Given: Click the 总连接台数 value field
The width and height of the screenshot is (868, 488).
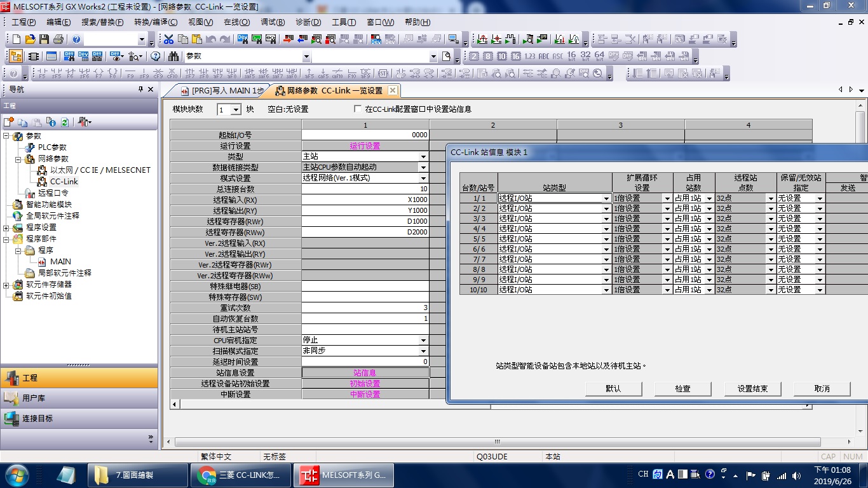Looking at the screenshot, I should coord(365,189).
